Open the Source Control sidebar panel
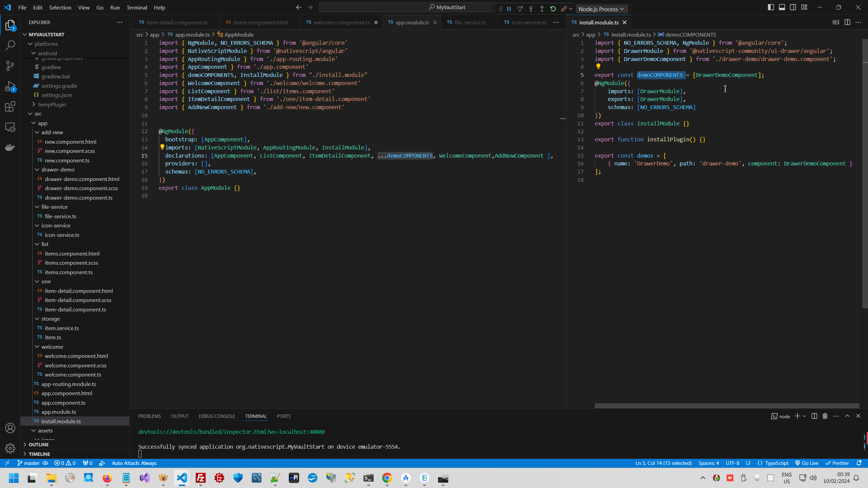 (x=10, y=66)
